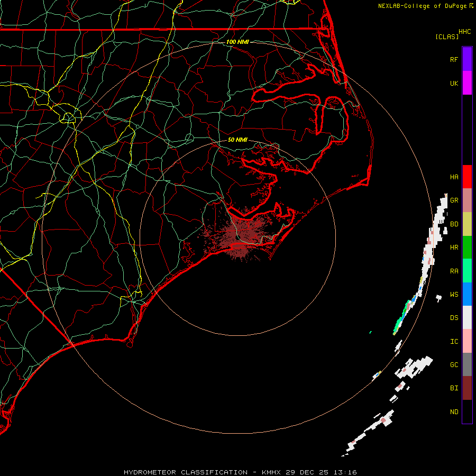
Task: Click the UK magenta legend swatch
Action: tap(467, 83)
